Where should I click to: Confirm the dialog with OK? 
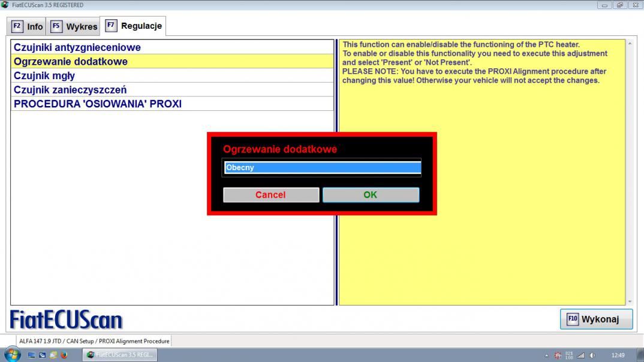pyautogui.click(x=371, y=195)
